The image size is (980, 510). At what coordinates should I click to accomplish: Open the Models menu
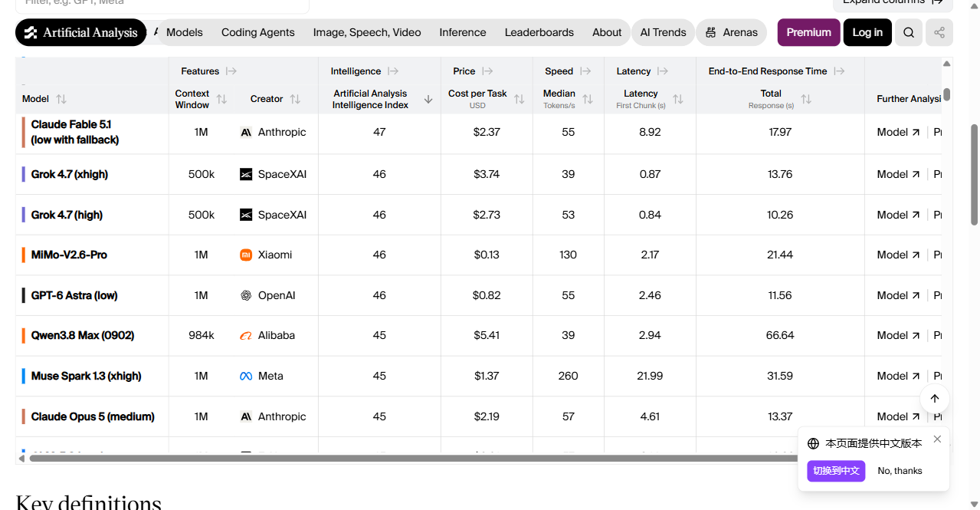click(185, 32)
